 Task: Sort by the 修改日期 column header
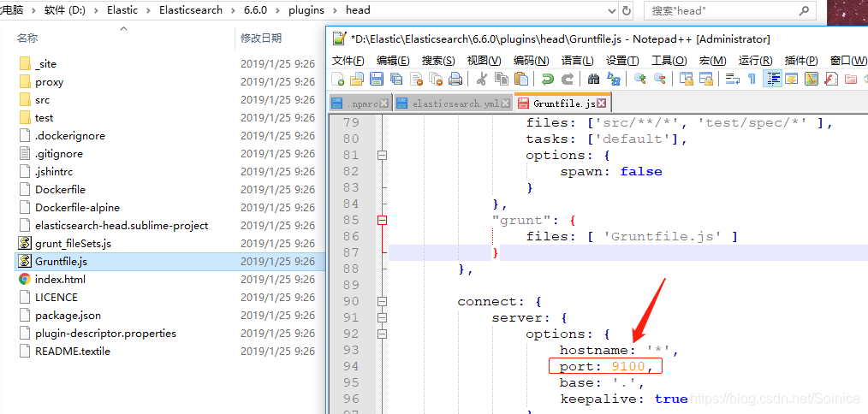coord(261,38)
